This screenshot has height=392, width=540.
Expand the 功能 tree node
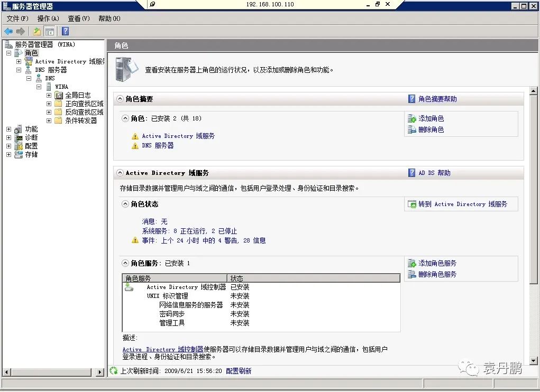[8, 129]
